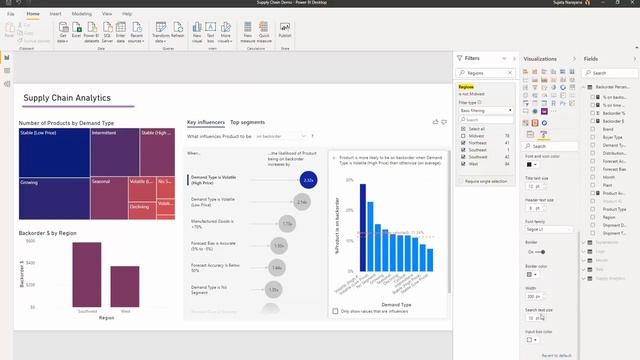Add a New visual from ribbon

(197, 32)
